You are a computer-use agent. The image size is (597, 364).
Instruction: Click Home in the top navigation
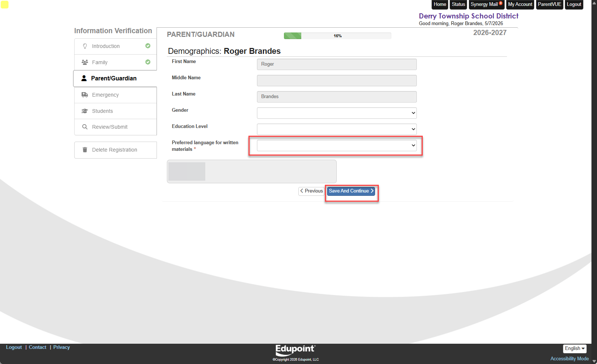pyautogui.click(x=440, y=4)
